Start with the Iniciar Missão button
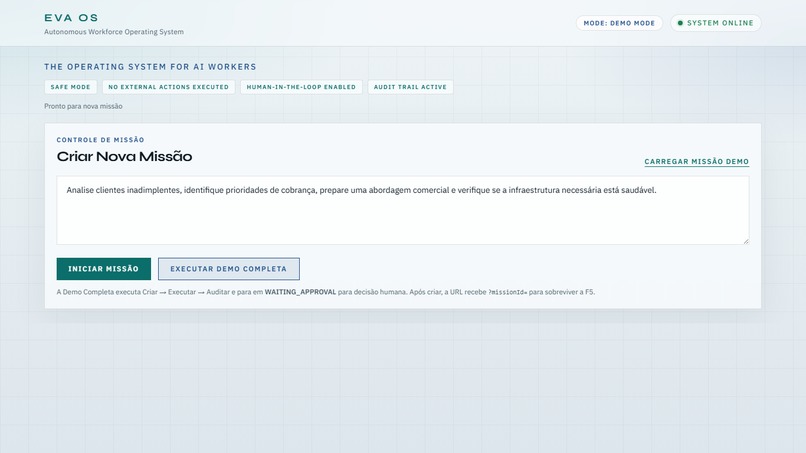Image resolution: width=806 pixels, height=453 pixels. [x=103, y=269]
